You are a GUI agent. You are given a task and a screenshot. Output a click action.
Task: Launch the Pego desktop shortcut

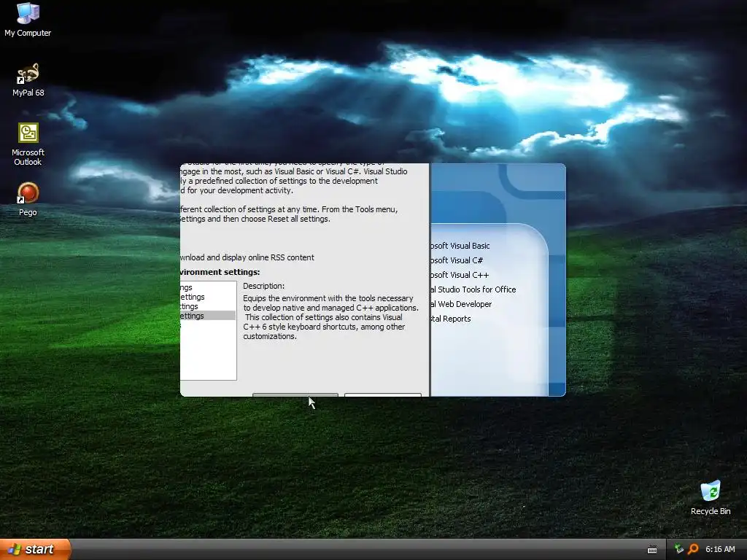pos(28,199)
